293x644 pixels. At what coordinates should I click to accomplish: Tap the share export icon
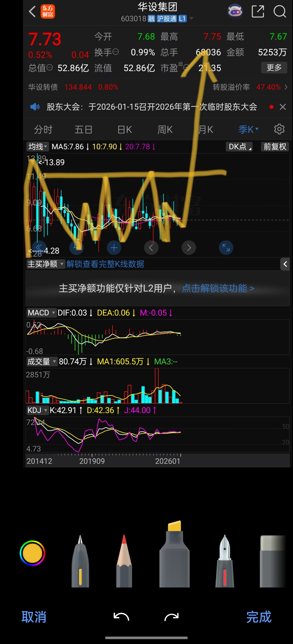click(x=258, y=12)
